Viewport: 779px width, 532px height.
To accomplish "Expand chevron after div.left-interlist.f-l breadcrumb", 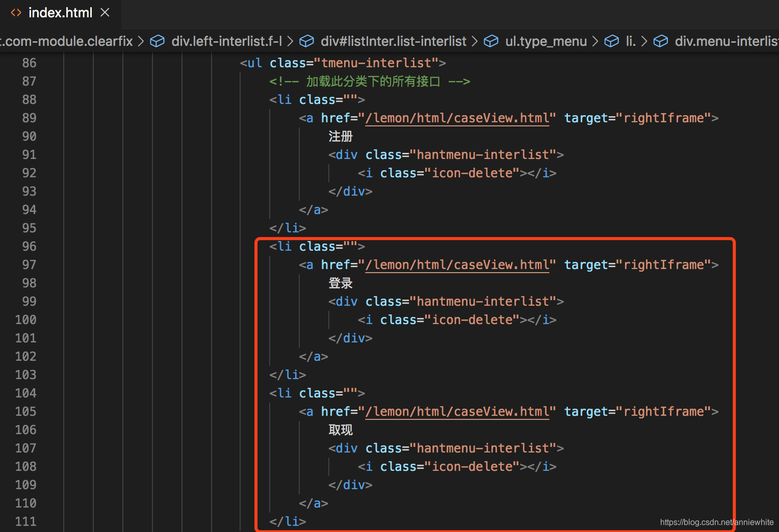I will tap(290, 41).
